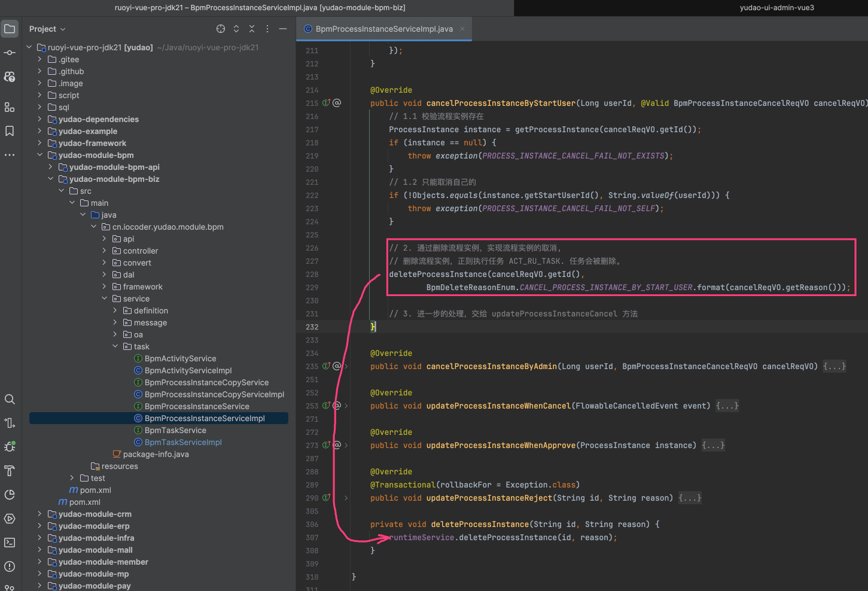Open the Project view dropdown
Screen dimensions: 868x591
pyautogui.click(x=47, y=29)
